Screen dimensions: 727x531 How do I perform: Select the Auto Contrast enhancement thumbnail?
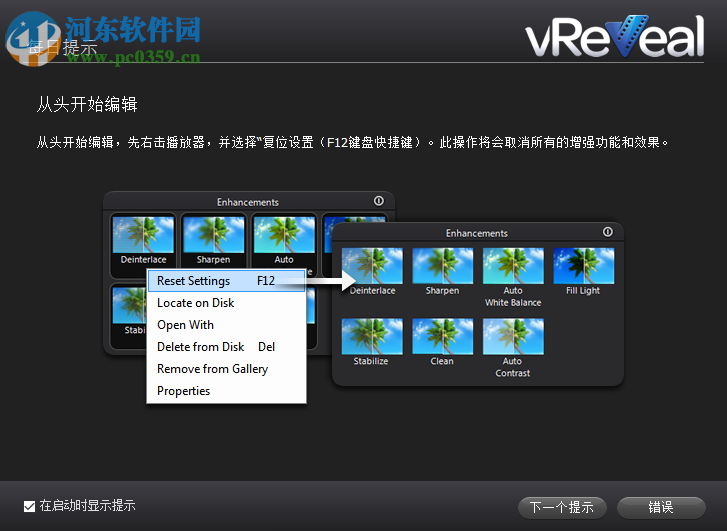[x=513, y=336]
